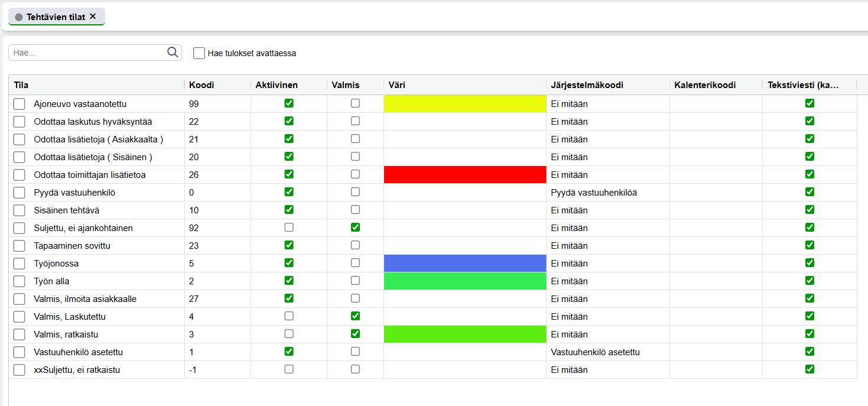868x406 pixels.
Task: Click 'Odottaa lisätietoja ( Asiakkaalta )' cell
Action: (x=99, y=139)
